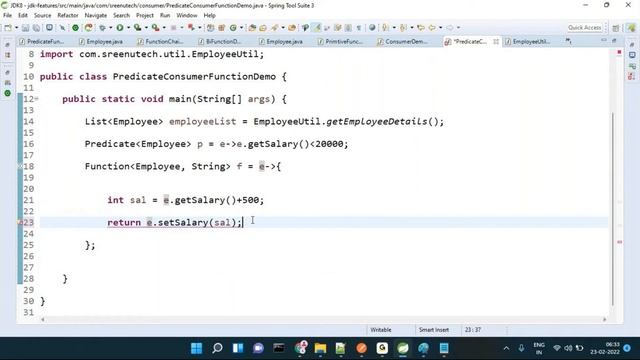Click the Relaunch Spring Boot app icon

89,28
